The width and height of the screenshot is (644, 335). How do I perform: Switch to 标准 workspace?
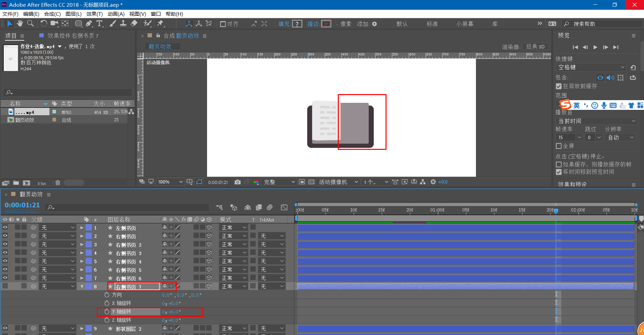(x=432, y=24)
